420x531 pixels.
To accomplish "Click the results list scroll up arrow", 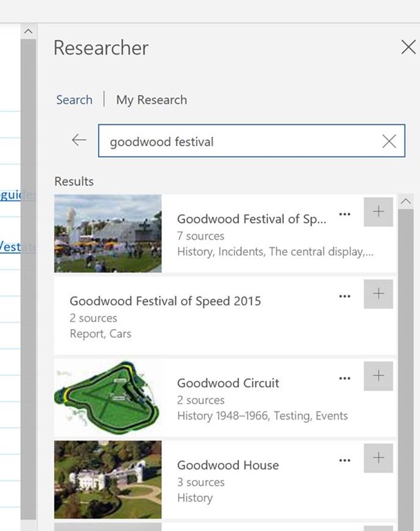I will [405, 201].
